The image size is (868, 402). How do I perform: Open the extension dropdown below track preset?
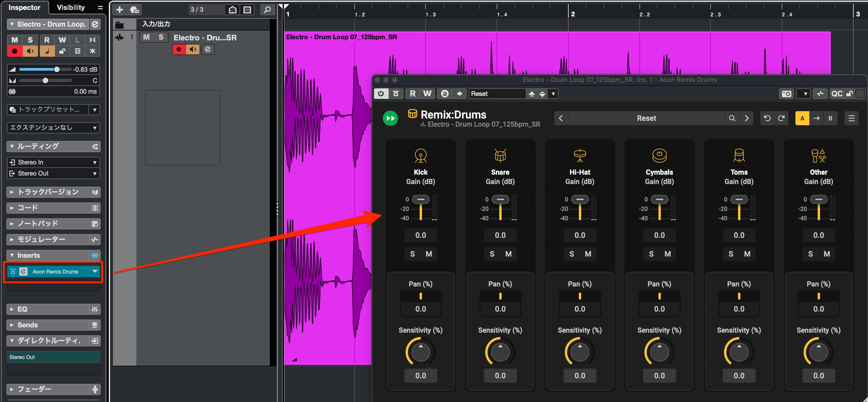point(53,128)
